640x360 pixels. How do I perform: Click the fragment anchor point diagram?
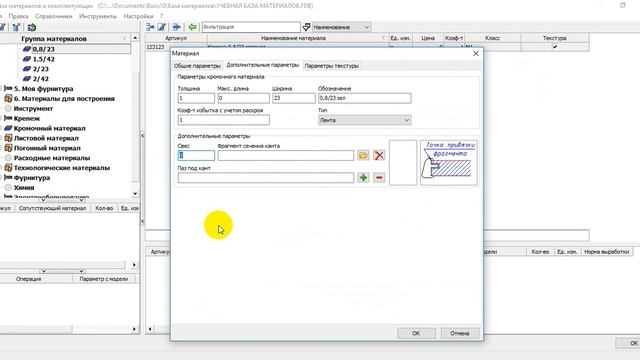point(449,162)
